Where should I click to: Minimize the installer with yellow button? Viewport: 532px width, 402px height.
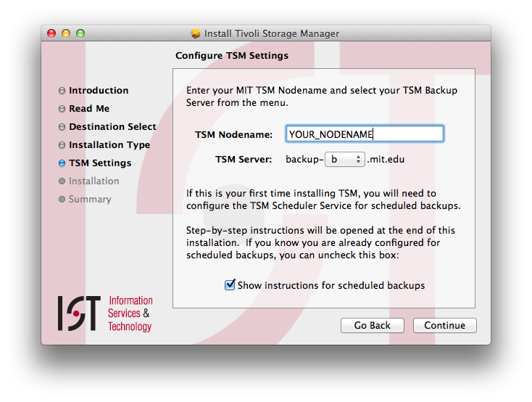66,33
